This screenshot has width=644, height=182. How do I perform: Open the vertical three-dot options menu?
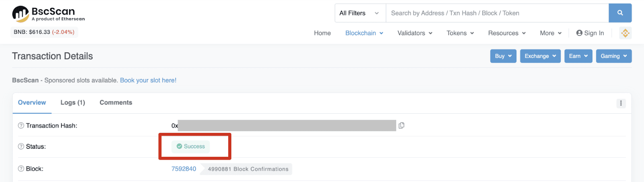click(621, 103)
